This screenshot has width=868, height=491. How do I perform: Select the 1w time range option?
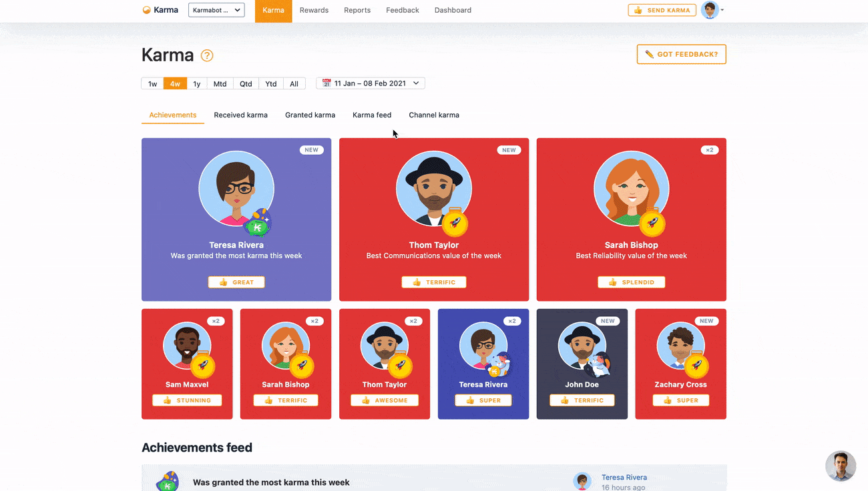[152, 83]
